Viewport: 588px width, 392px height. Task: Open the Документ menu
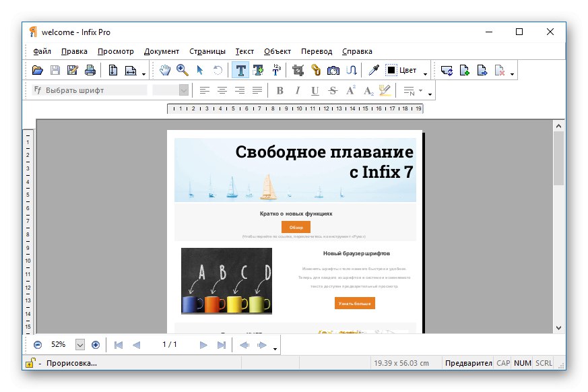162,51
